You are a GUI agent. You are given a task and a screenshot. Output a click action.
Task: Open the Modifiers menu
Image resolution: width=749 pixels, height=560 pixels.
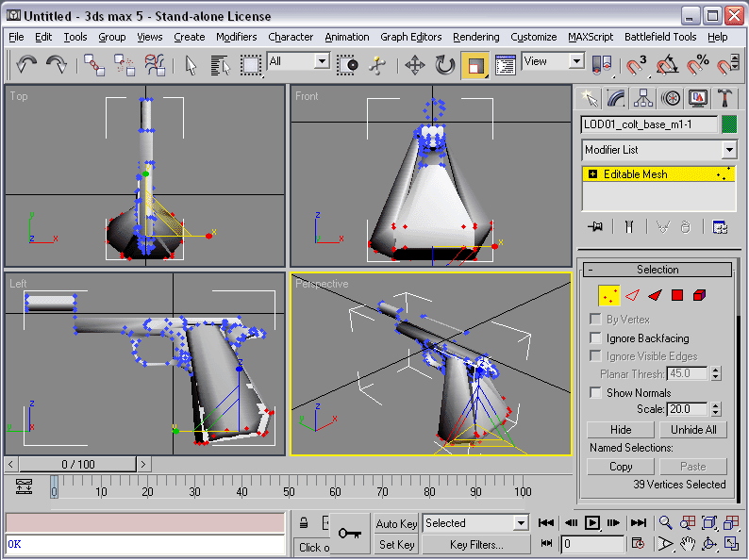pyautogui.click(x=236, y=37)
